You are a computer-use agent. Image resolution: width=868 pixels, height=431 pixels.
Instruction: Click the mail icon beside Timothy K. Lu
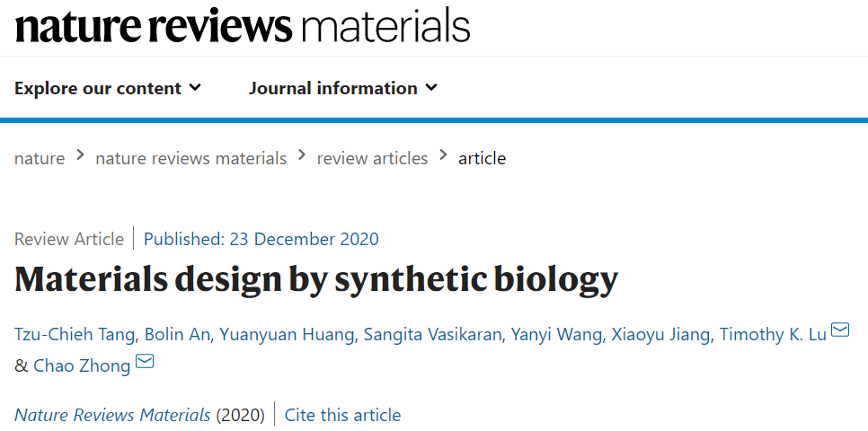pyautogui.click(x=840, y=330)
